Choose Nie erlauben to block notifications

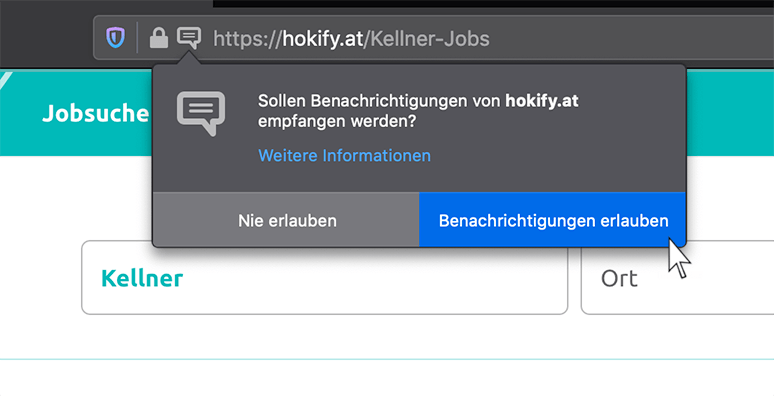click(286, 220)
